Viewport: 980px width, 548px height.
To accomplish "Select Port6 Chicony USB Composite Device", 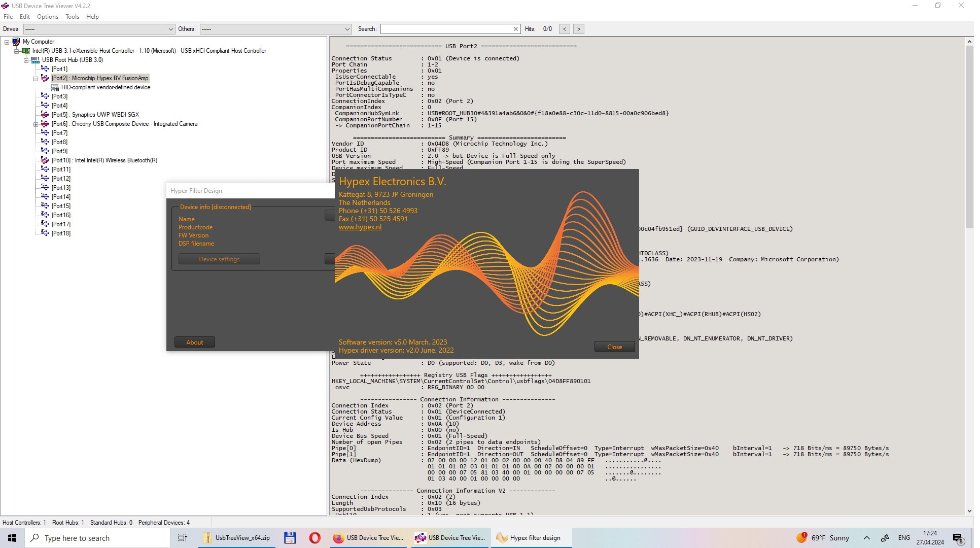I will [x=124, y=124].
